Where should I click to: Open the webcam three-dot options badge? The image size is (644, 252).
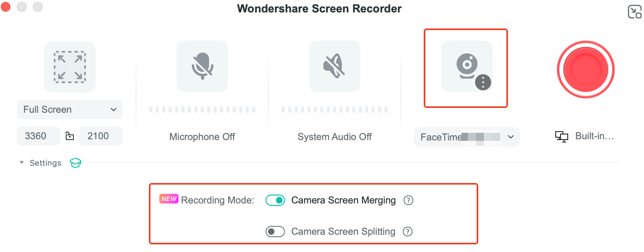[x=483, y=83]
